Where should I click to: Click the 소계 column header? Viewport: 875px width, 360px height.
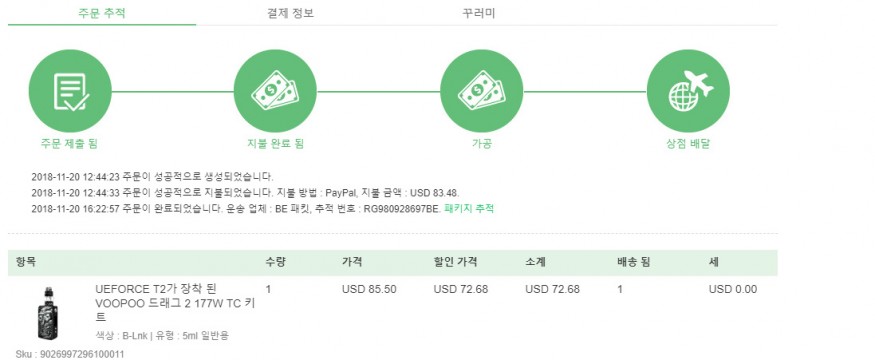click(535, 262)
